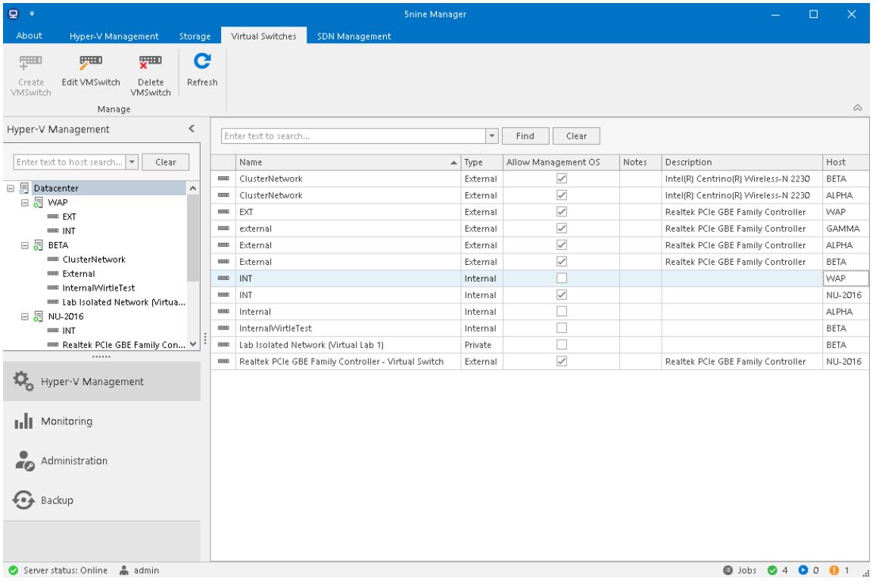Toggle Allow Management OS for Lab Isolated Network
876x588 pixels.
561,345
